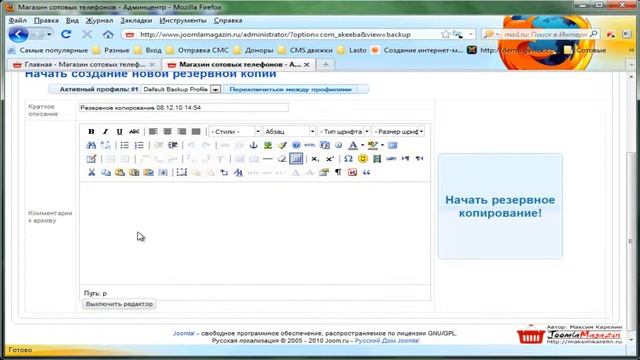Image resolution: width=640 pixels, height=360 pixels.
Task: Toggle bold formatting
Action: 91,131
